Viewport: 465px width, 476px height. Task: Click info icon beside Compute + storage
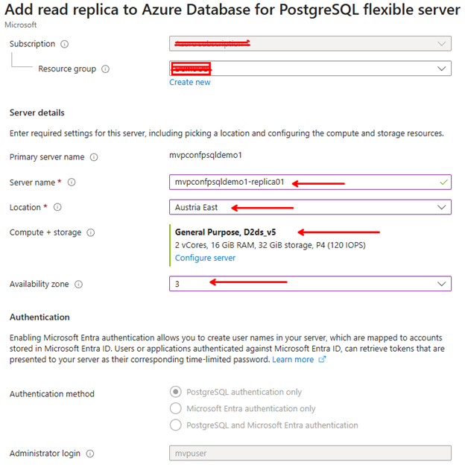tap(90, 232)
